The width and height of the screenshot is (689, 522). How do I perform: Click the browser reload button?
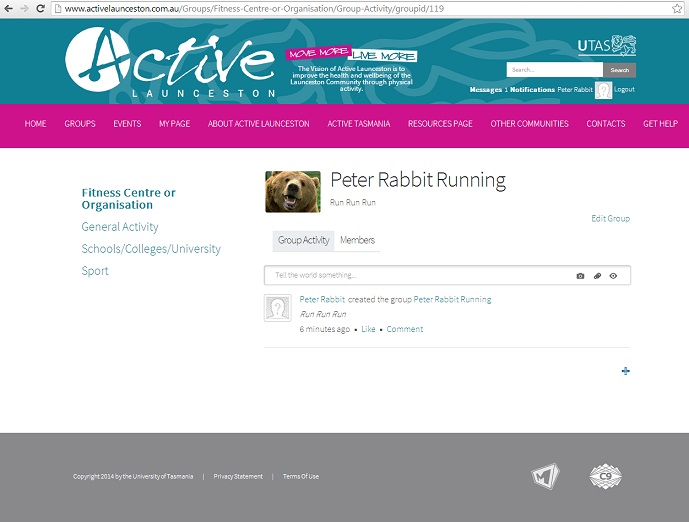(x=40, y=8)
